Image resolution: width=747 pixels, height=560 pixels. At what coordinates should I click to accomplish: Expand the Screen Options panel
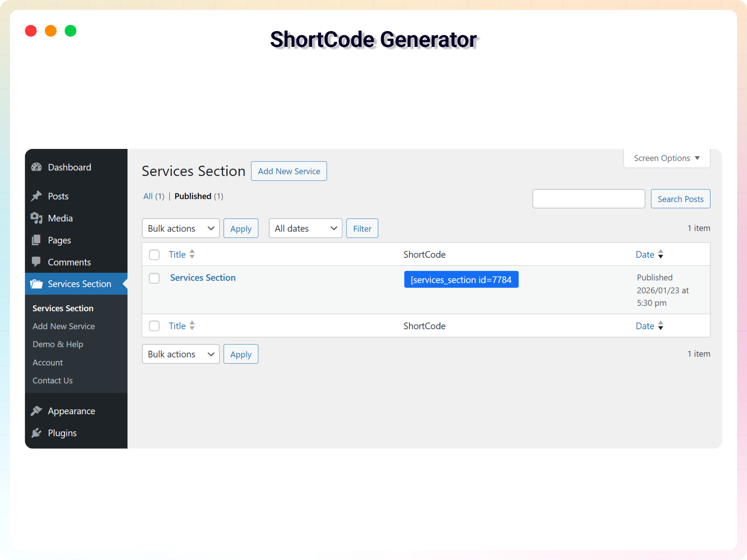pos(667,158)
